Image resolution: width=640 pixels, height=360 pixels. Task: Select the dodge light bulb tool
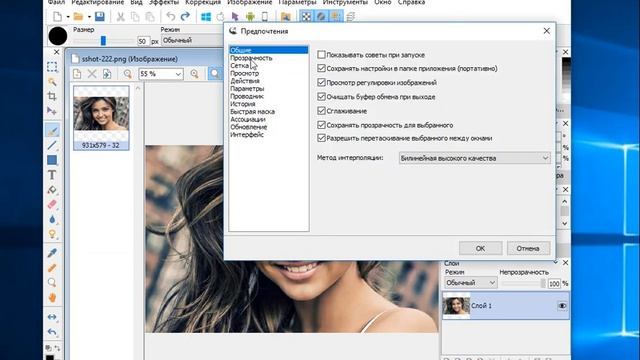tap(52, 234)
